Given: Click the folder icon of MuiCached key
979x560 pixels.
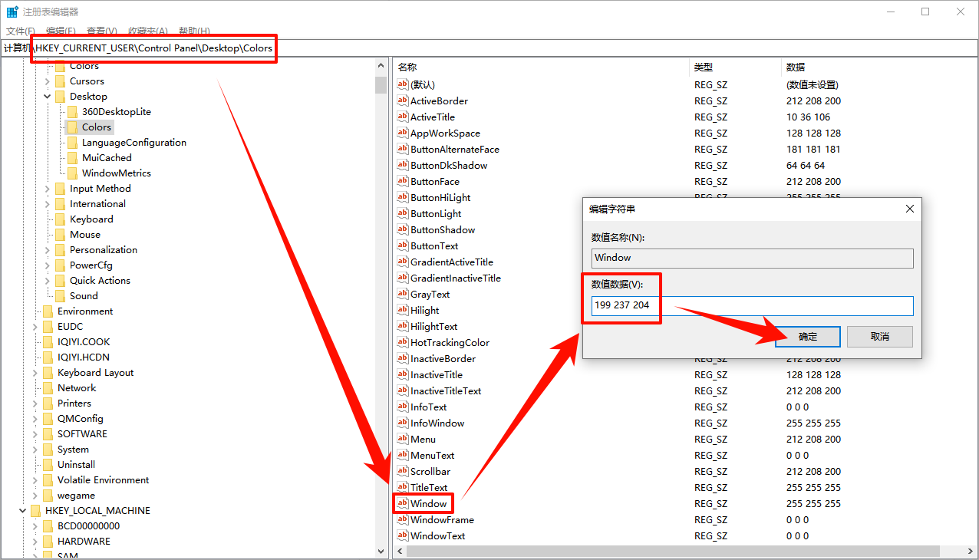Looking at the screenshot, I should 72,157.
